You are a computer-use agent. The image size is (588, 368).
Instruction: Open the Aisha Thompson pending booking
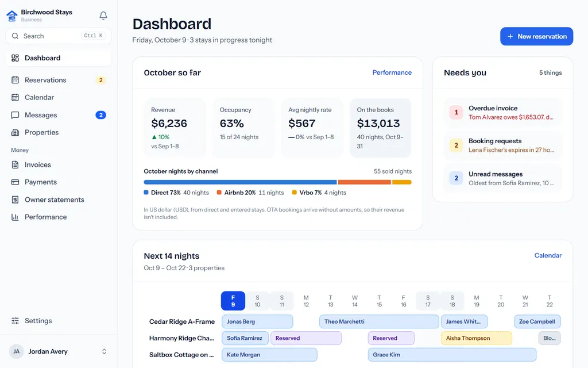(x=477, y=338)
